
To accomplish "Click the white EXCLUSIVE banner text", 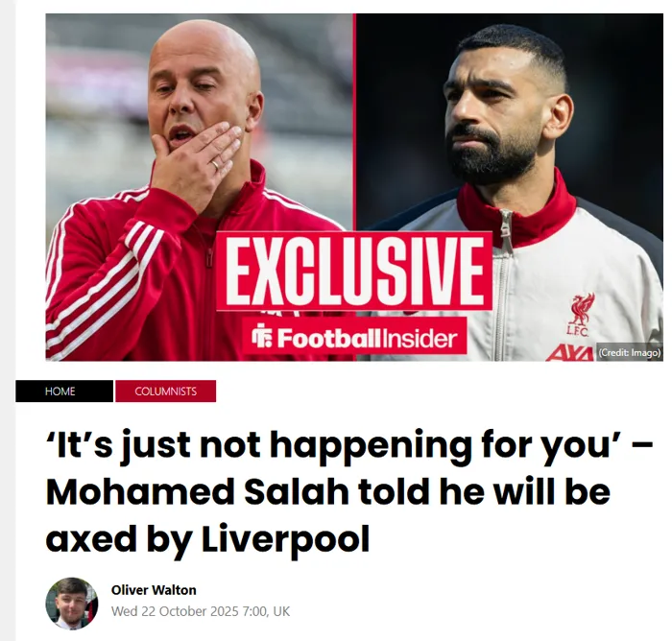I will pos(354,271).
